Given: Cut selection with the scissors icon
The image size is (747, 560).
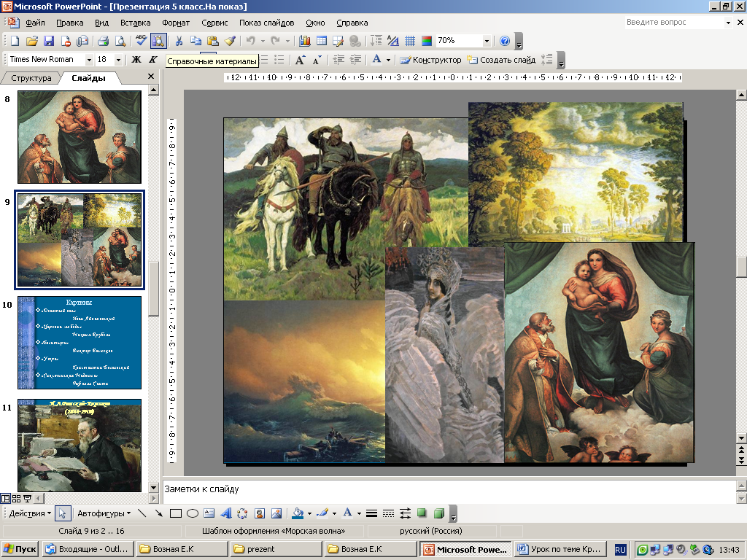Looking at the screenshot, I should [x=179, y=41].
